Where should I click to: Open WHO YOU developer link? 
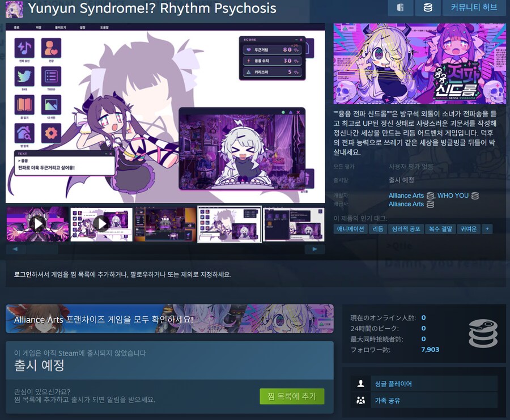pos(453,196)
